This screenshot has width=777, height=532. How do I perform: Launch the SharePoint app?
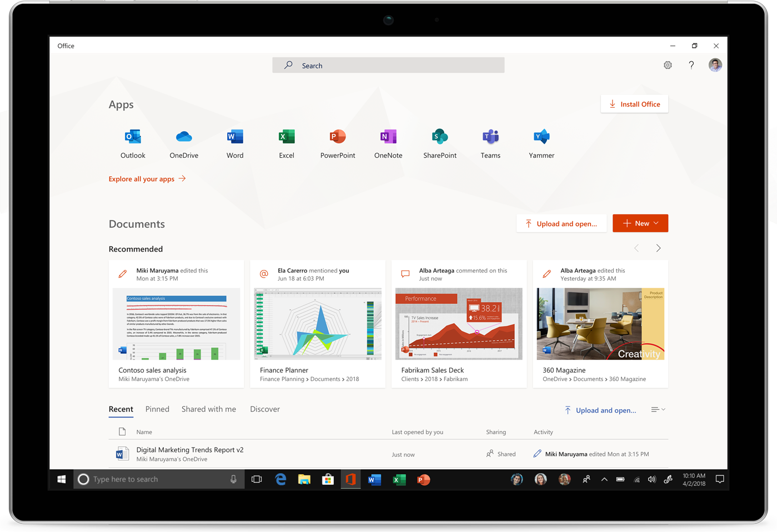point(440,137)
